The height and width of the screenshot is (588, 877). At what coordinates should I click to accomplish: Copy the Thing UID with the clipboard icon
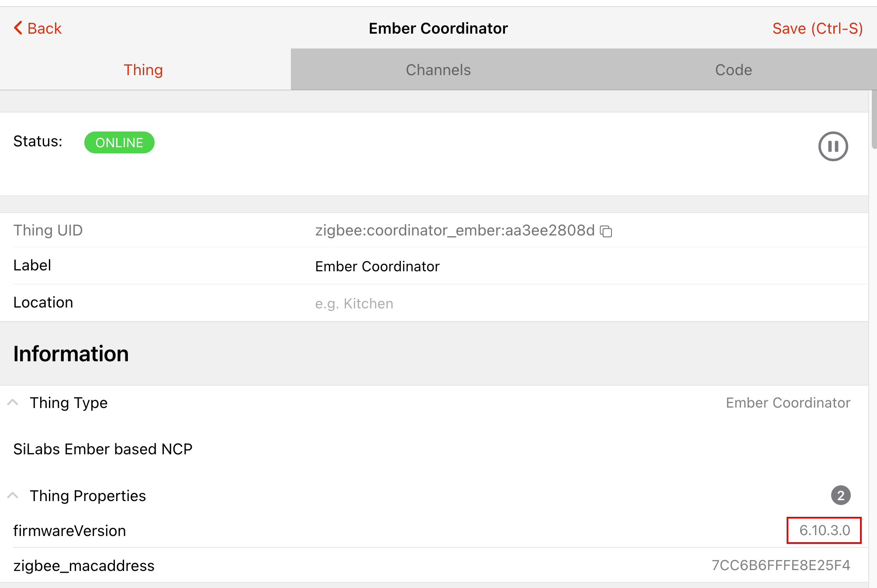[606, 231]
